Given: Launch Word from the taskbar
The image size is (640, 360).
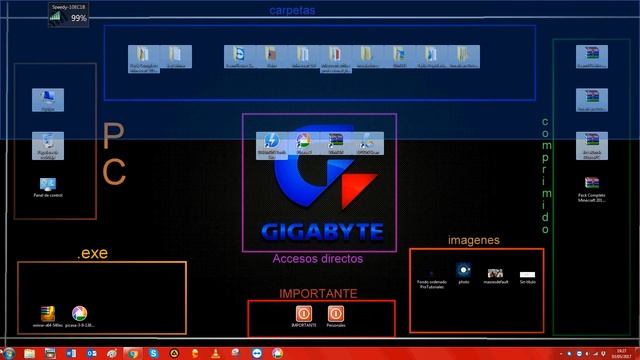Looking at the screenshot, I should click(71, 353).
